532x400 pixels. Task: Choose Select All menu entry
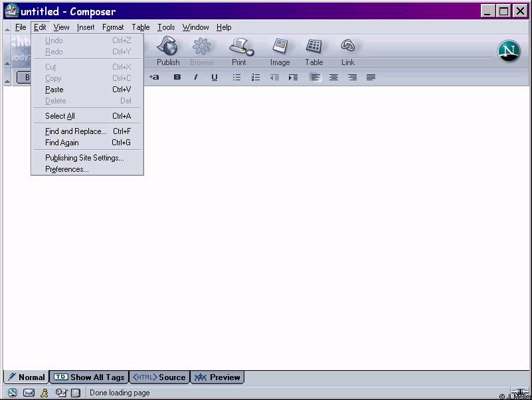tap(88, 116)
